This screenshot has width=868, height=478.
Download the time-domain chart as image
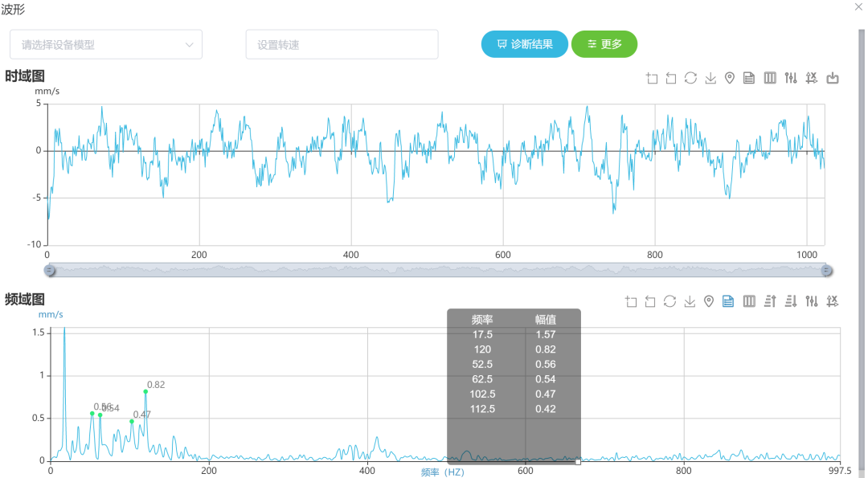click(x=710, y=78)
